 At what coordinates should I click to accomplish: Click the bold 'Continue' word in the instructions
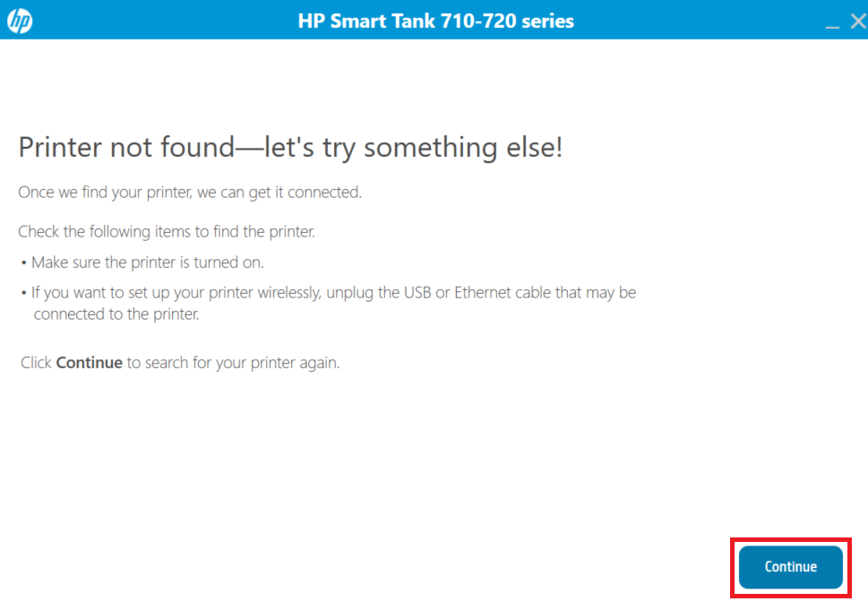[x=90, y=362]
